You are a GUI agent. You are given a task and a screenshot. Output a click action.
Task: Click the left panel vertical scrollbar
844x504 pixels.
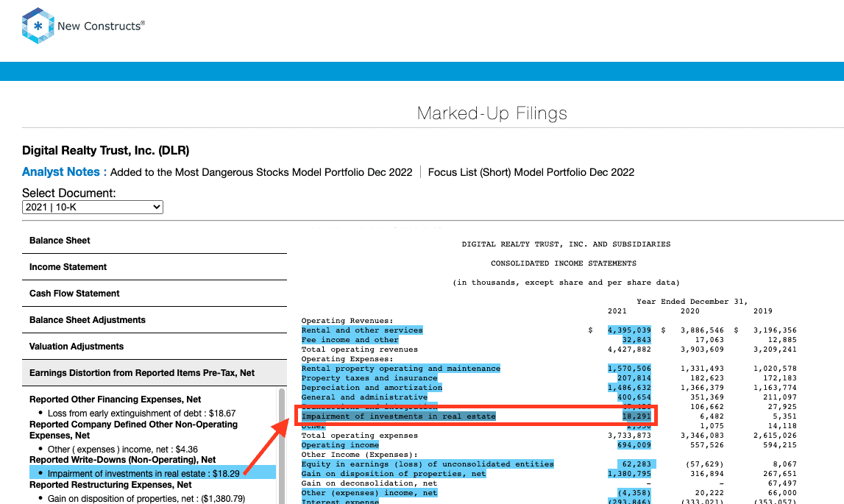[282, 446]
